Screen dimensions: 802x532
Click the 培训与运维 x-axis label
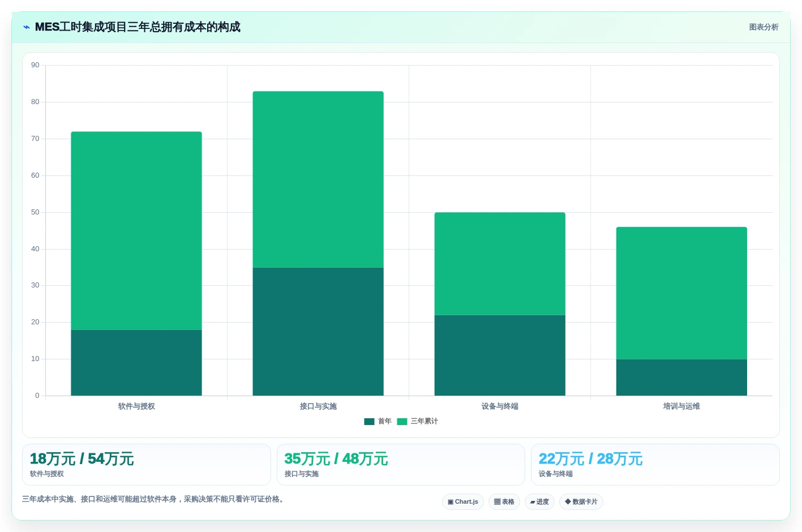tap(681, 406)
